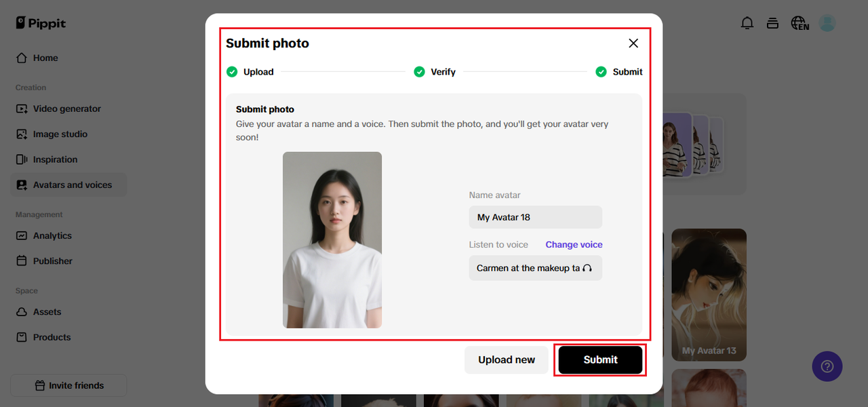Click the Pippit logo
868x407 pixels.
pos(41,23)
